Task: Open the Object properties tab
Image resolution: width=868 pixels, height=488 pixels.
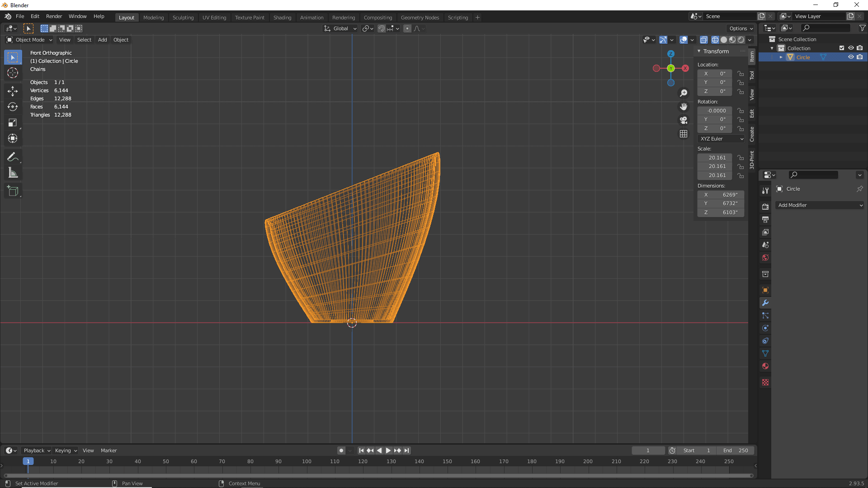Action: 765,290
